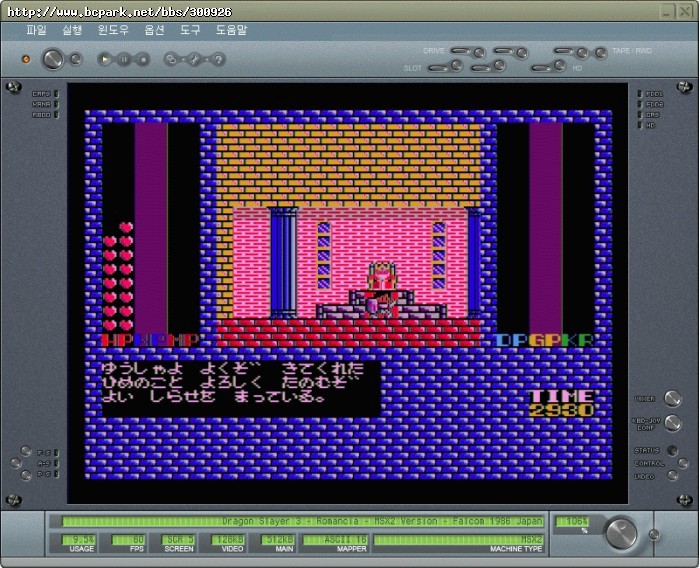700x568 pixels.
Task: Click the large emulation speed dial near 106%
Action: [x=621, y=532]
